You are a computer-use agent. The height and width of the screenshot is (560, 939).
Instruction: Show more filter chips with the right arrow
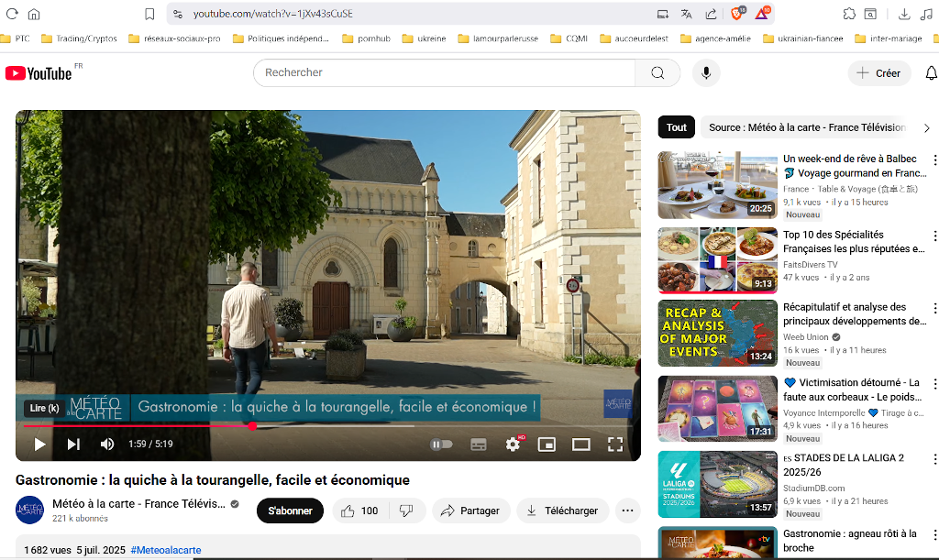click(926, 128)
